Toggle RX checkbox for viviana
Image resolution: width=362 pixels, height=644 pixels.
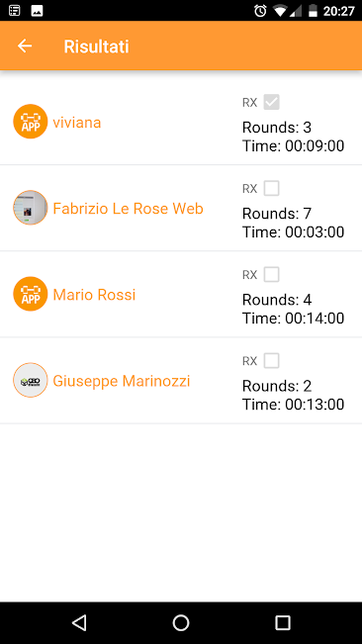click(x=271, y=102)
